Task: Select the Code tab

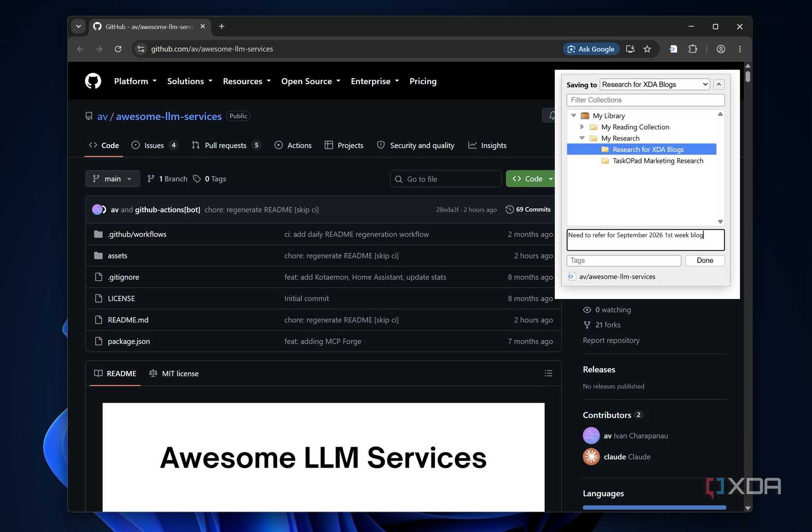Action: coord(104,146)
